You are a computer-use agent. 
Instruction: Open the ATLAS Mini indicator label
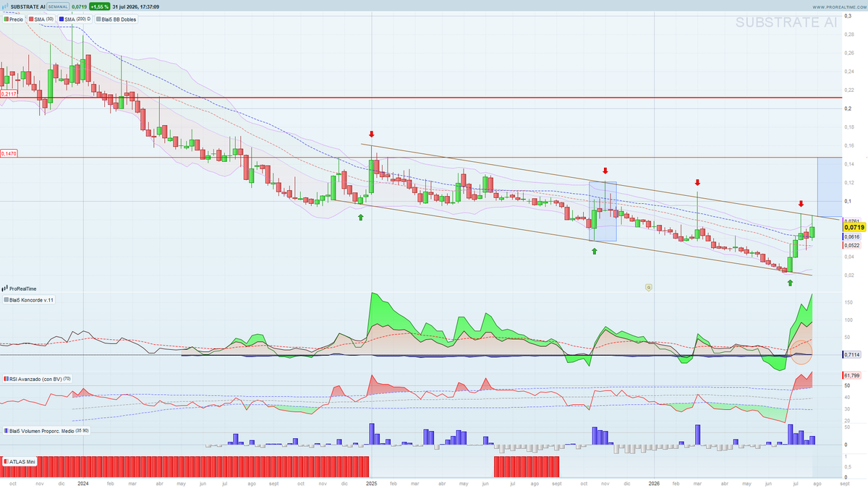tap(20, 460)
